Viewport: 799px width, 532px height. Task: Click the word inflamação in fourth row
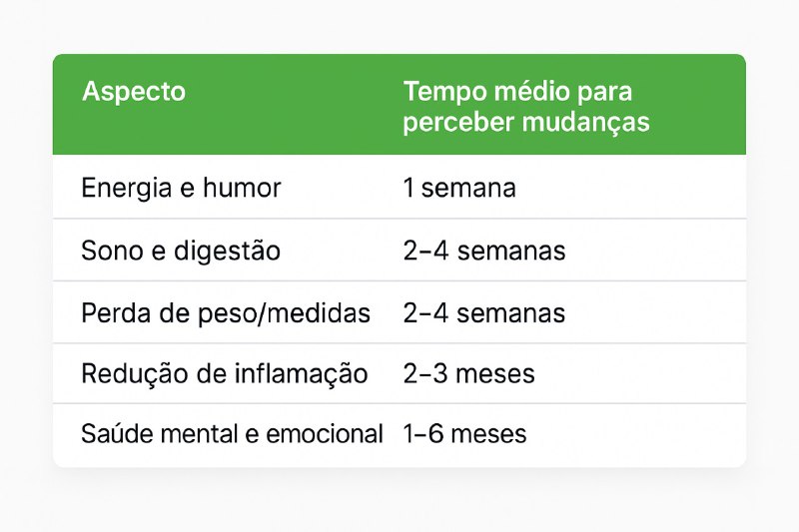tap(302, 374)
